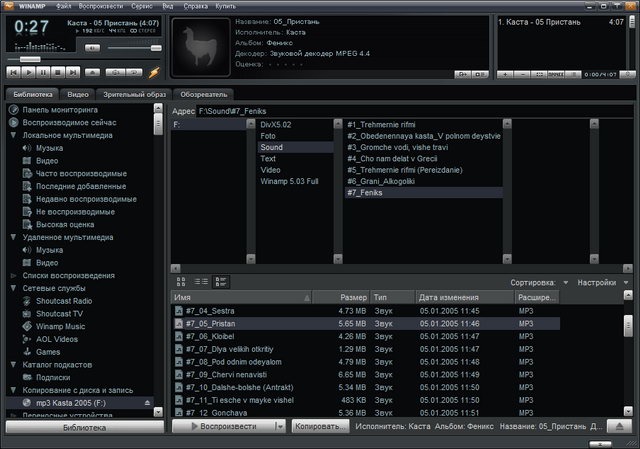Switch to the Видео tab
This screenshot has width=640, height=449.
[78, 94]
